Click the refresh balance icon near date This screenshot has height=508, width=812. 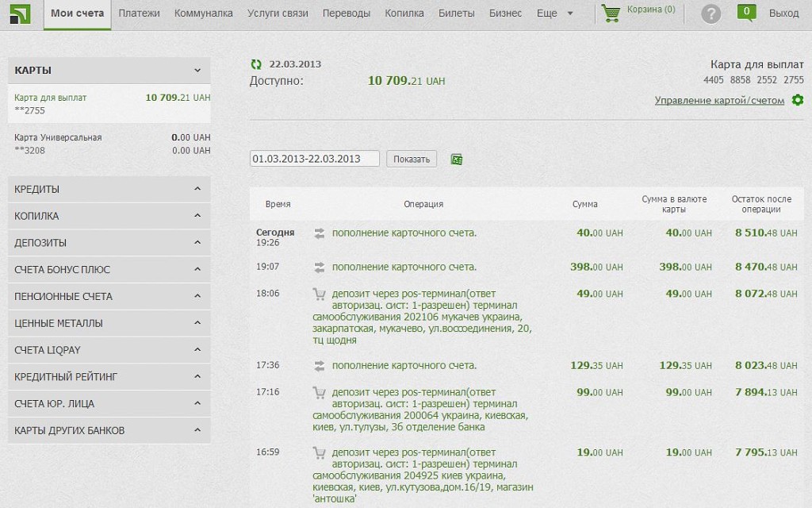coord(255,64)
